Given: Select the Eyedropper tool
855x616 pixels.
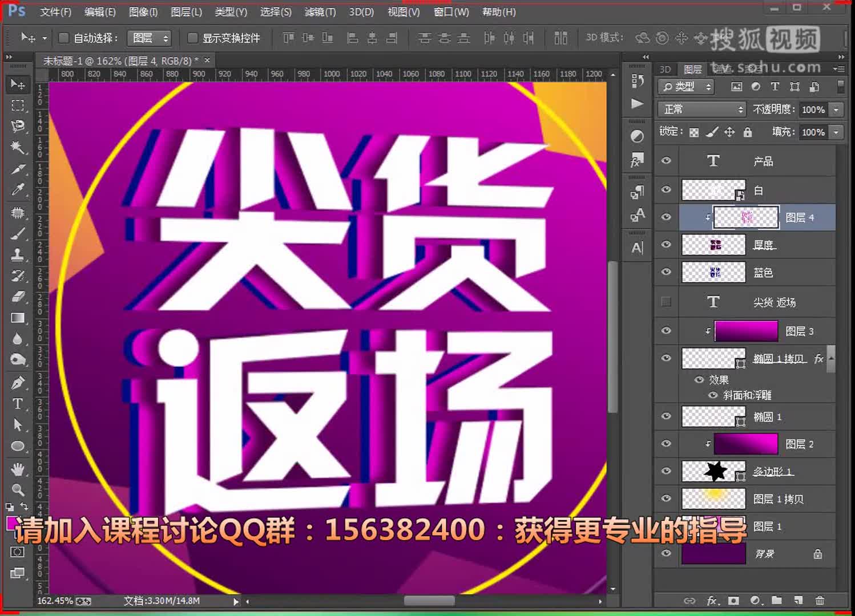Looking at the screenshot, I should (18, 190).
